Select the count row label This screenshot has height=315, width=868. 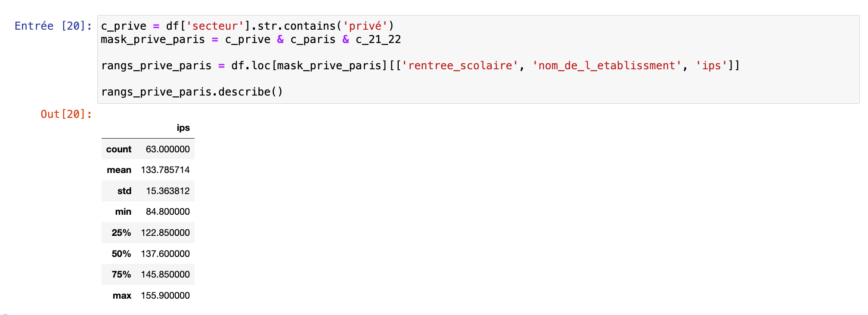119,149
